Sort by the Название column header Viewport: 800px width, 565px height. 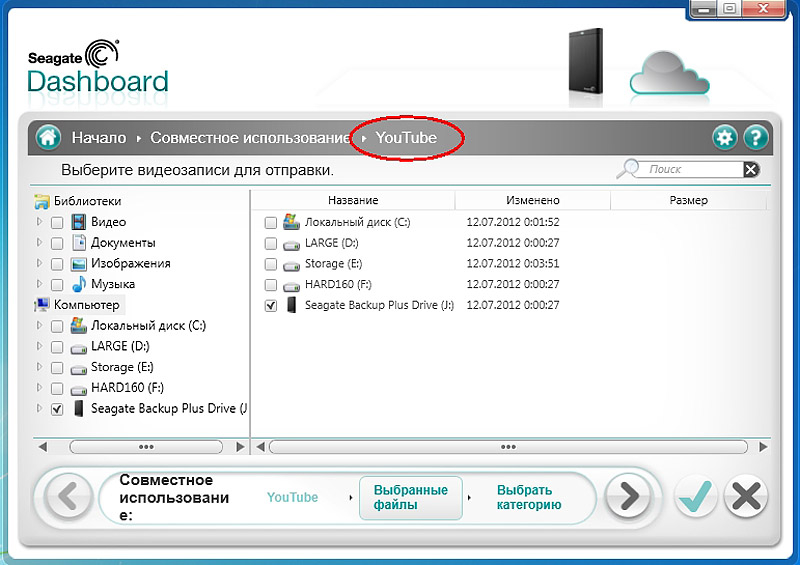352,200
